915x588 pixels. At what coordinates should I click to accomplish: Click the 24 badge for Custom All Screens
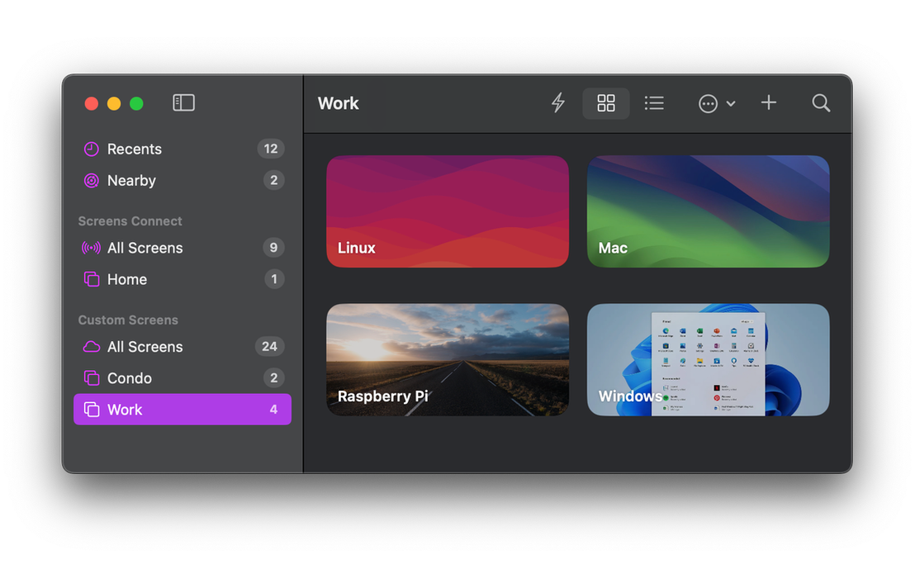269,347
